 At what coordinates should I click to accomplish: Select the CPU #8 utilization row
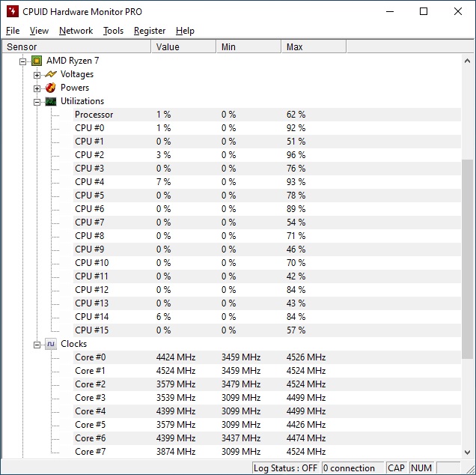pyautogui.click(x=267, y=236)
